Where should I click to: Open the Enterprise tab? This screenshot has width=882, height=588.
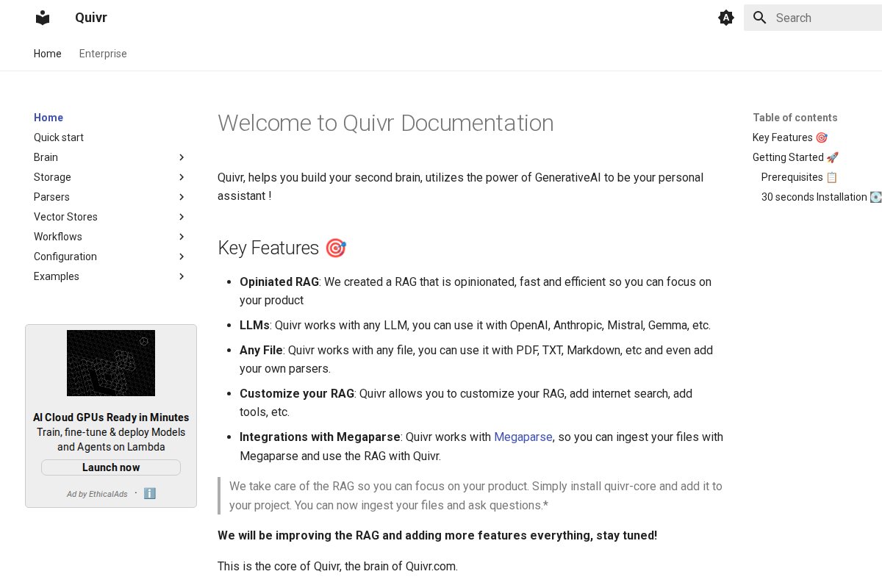(x=103, y=54)
